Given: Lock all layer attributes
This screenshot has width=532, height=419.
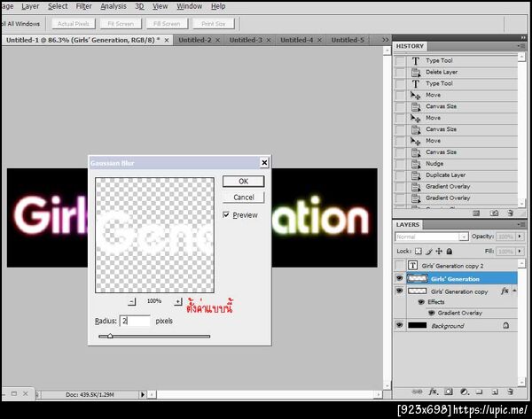Looking at the screenshot, I should 450,252.
